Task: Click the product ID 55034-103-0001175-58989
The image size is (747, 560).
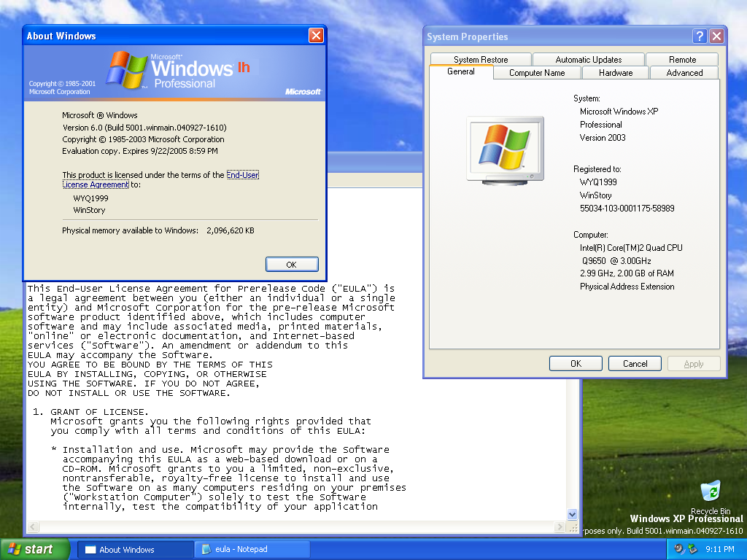Action: [x=627, y=208]
